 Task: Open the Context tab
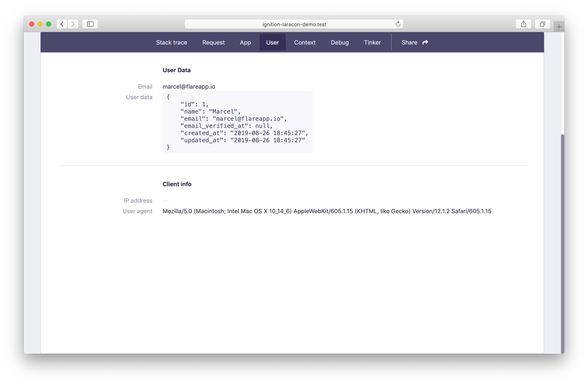[305, 42]
